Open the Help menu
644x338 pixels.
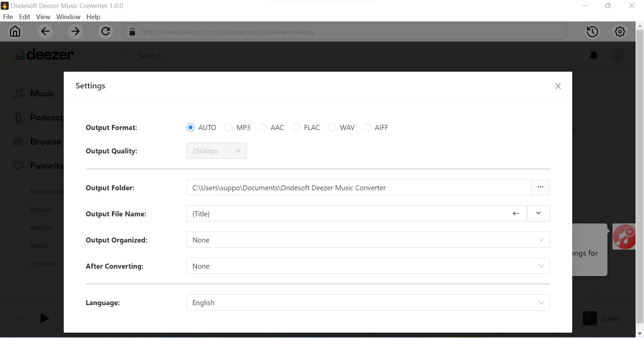point(93,17)
